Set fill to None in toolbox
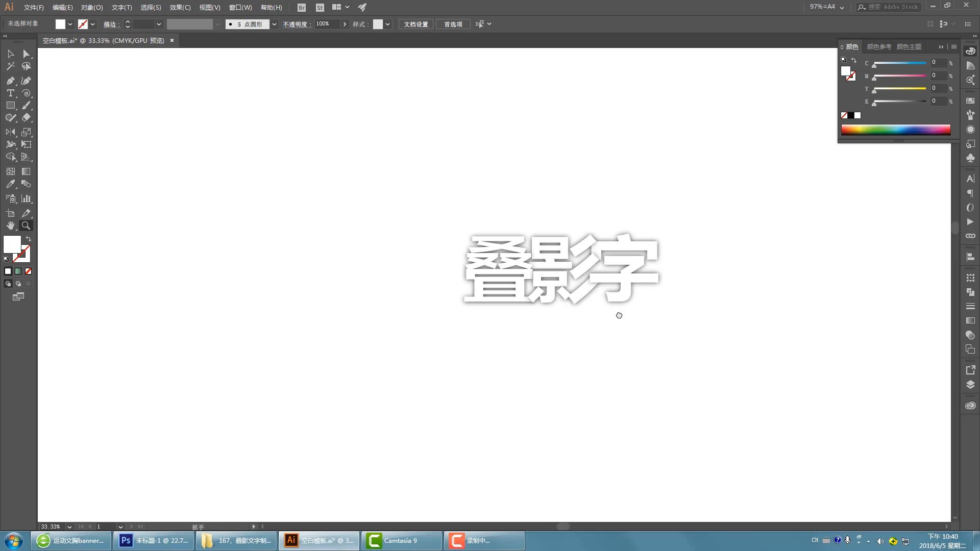Image resolution: width=980 pixels, height=551 pixels. (29, 271)
